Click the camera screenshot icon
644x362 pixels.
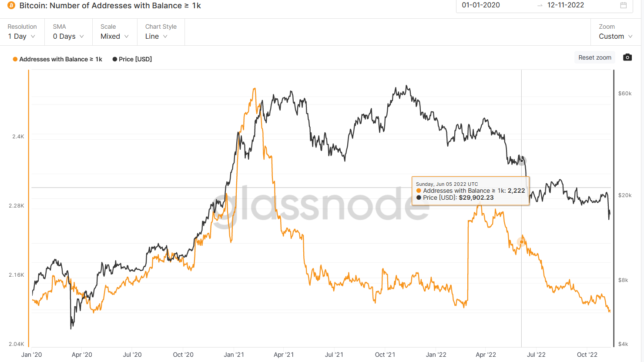coord(627,57)
